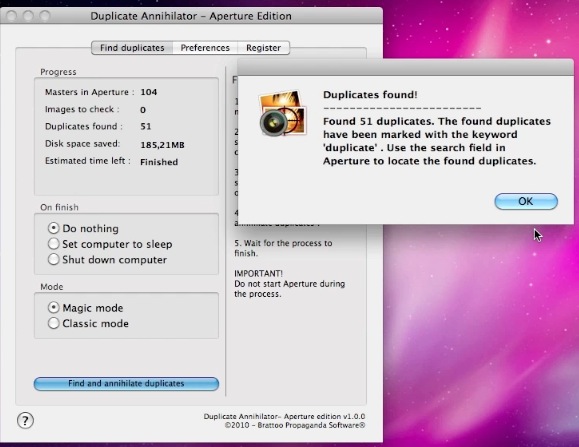This screenshot has height=447, width=579.
Task: Click the Duplicate Annihilator app icon in dialog
Action: (x=283, y=114)
